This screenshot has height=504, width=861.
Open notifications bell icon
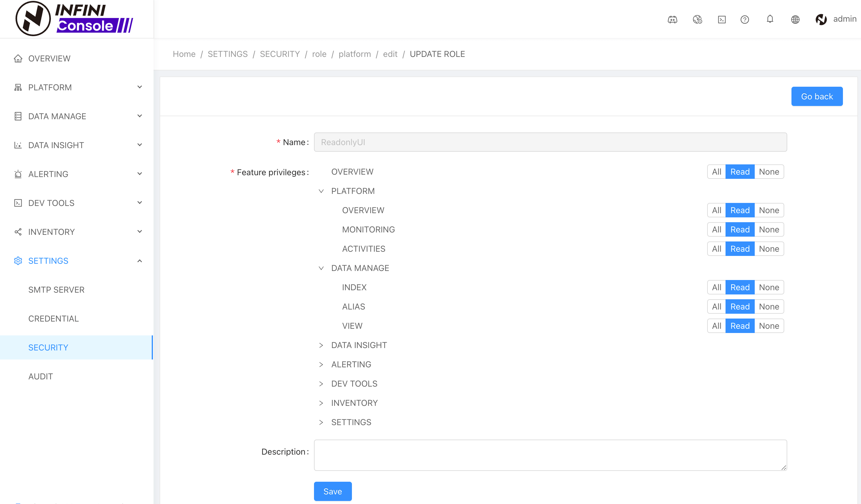pos(770,19)
